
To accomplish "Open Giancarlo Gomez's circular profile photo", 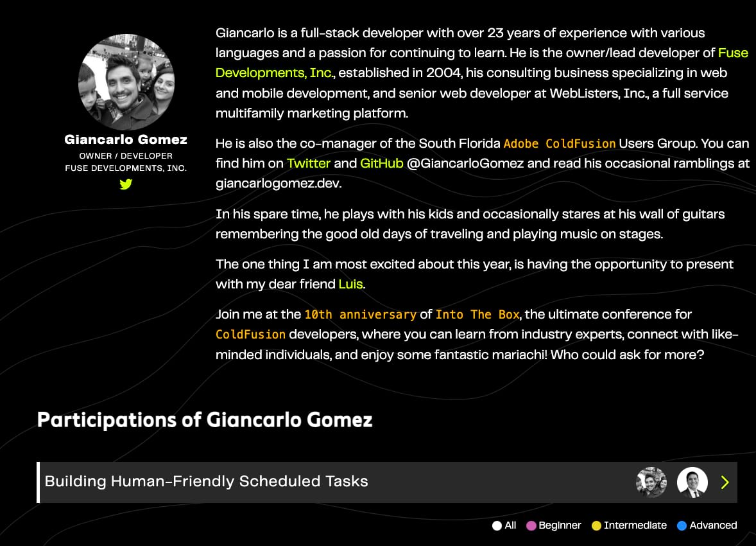I will click(x=126, y=82).
